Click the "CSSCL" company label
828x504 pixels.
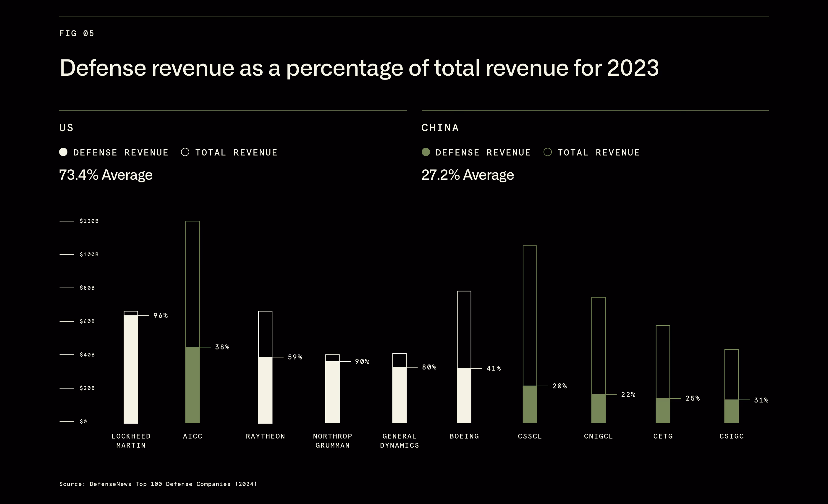(530, 436)
